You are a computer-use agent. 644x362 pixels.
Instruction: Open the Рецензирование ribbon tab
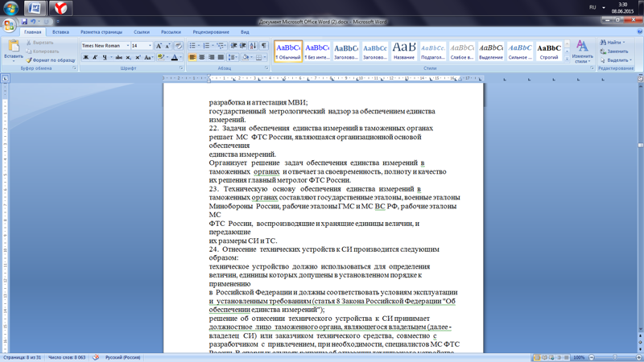point(211,32)
